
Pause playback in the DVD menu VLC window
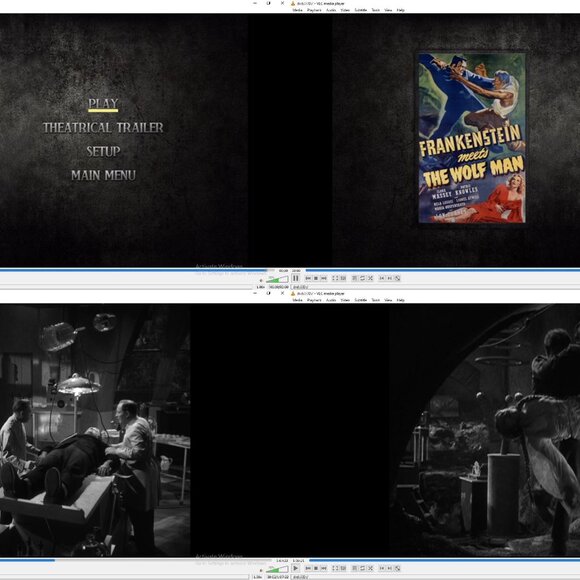[x=295, y=278]
